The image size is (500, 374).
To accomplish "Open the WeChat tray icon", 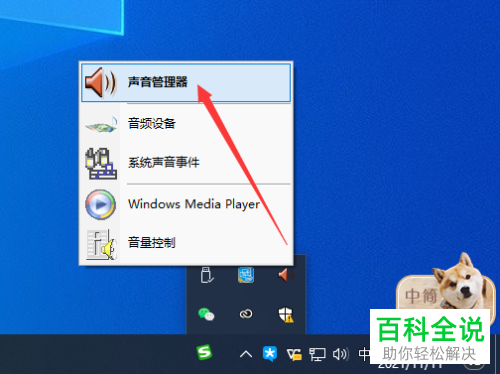I will click(206, 314).
